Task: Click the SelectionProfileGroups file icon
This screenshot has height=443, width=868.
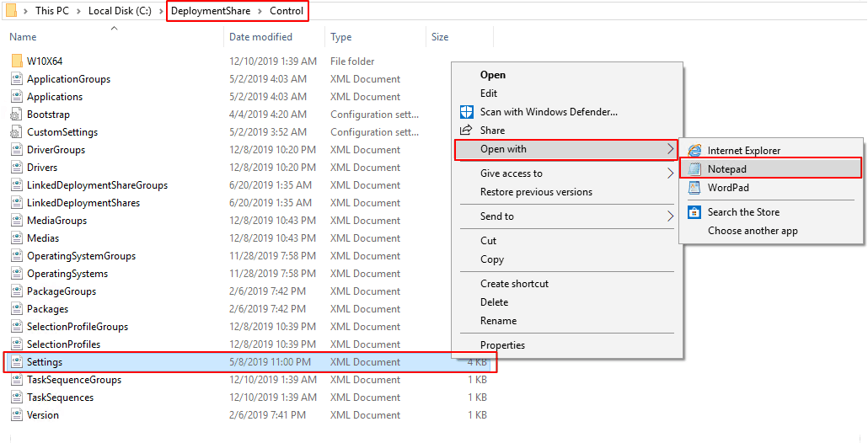Action: click(17, 326)
